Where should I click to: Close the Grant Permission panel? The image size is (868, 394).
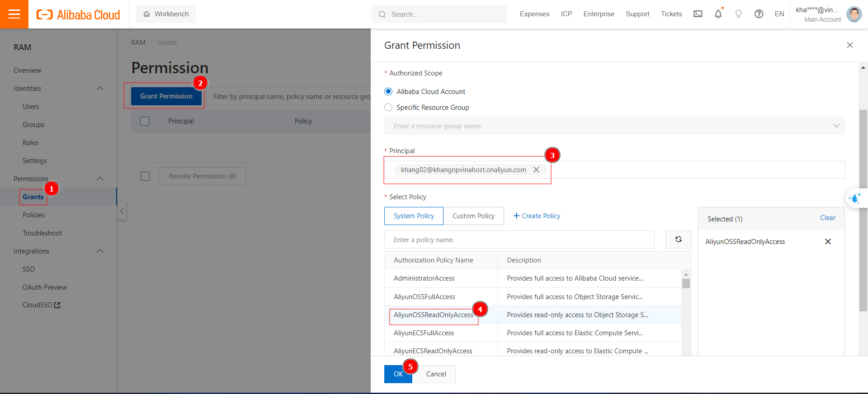point(849,45)
